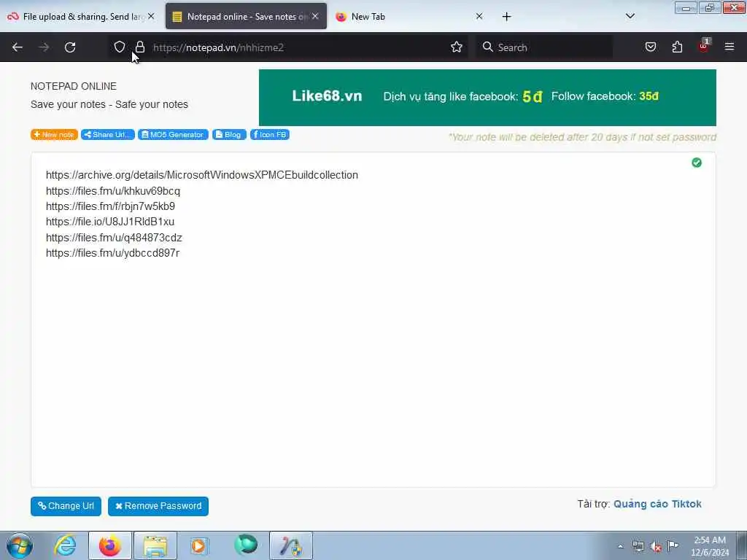This screenshot has width=747, height=560.
Task: Click the file.io/U8JJ1RldB1xu line
Action: coord(110,222)
